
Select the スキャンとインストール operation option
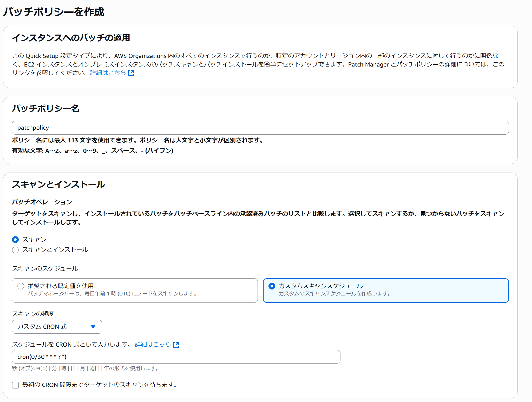tap(15, 250)
